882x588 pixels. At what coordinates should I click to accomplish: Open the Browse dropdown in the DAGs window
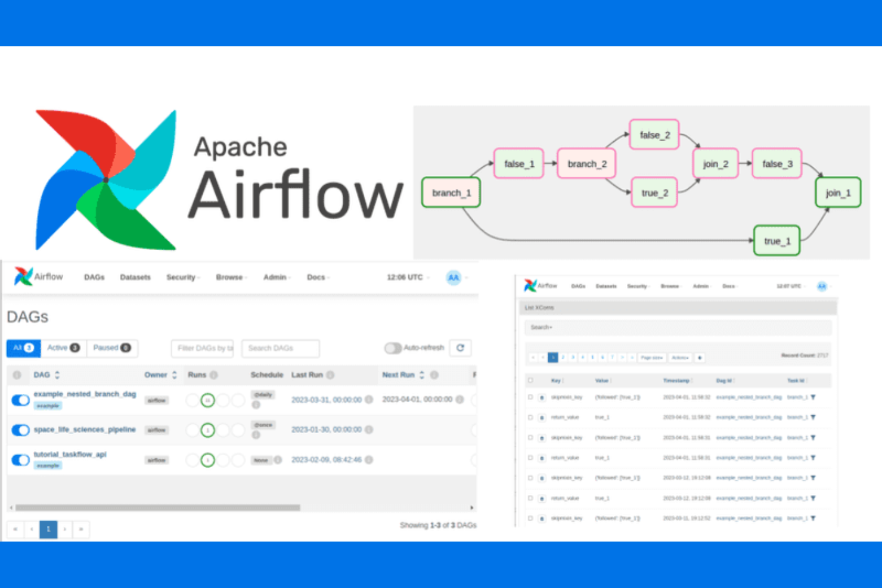[231, 278]
